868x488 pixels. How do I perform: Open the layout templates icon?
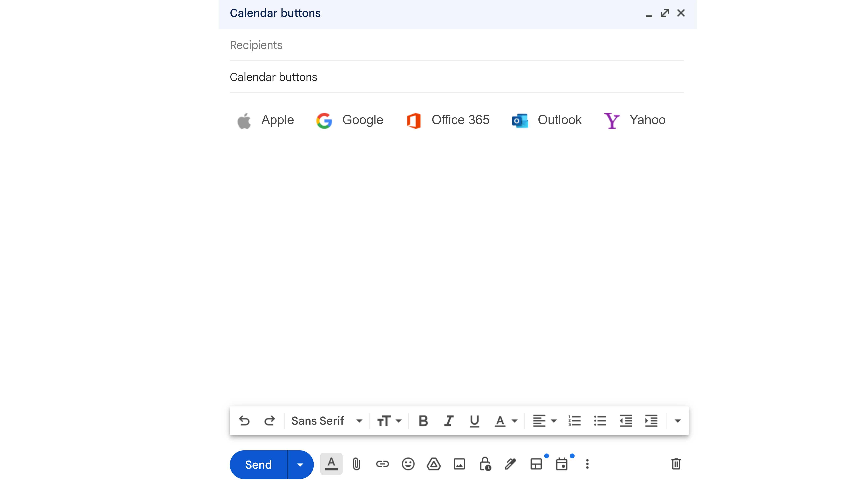pyautogui.click(x=536, y=464)
